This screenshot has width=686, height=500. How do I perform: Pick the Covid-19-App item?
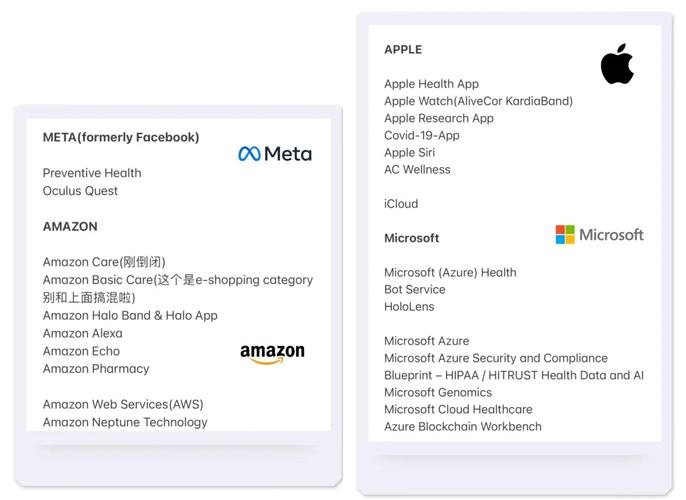pos(422,136)
